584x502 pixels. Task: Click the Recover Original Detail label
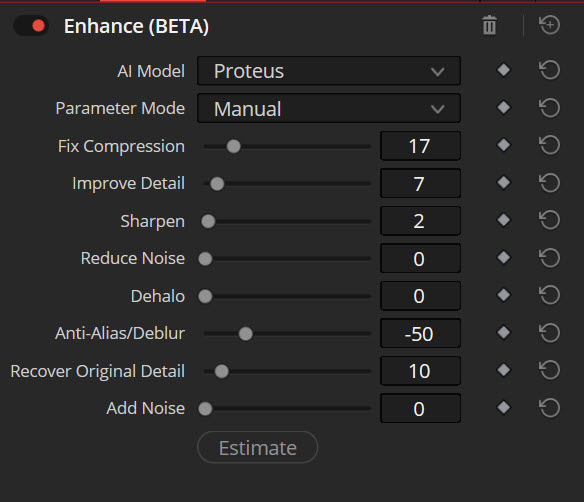click(98, 371)
